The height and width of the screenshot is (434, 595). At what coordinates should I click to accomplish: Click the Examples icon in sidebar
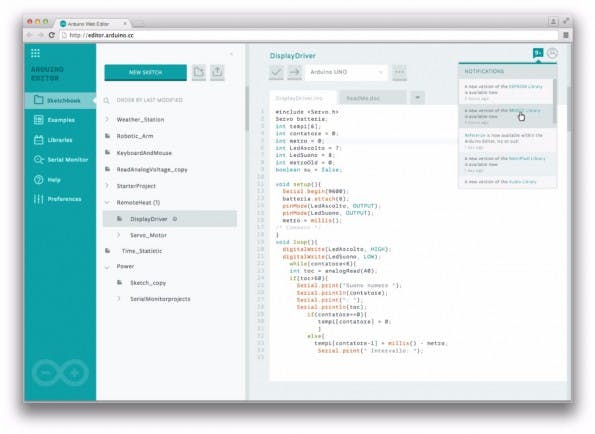pyautogui.click(x=38, y=120)
